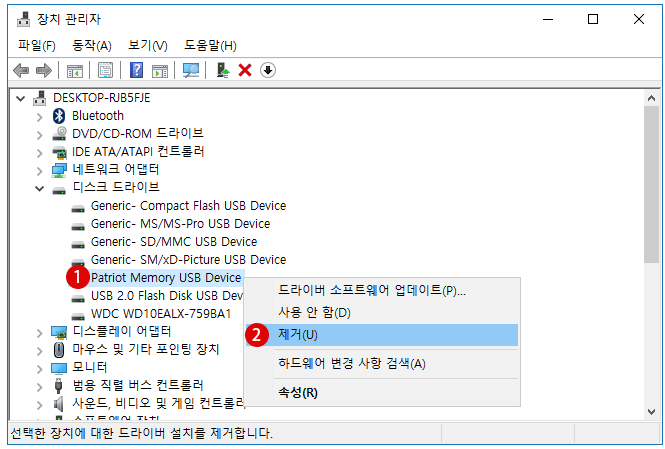The width and height of the screenshot is (665, 449).
Task: Click the blue Help question-mark icon
Action: coord(136,70)
